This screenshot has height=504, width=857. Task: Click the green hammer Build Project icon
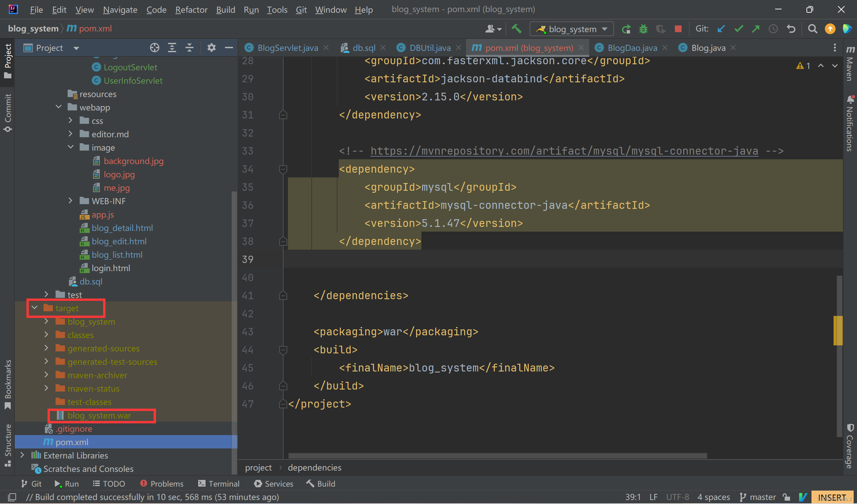pos(517,29)
